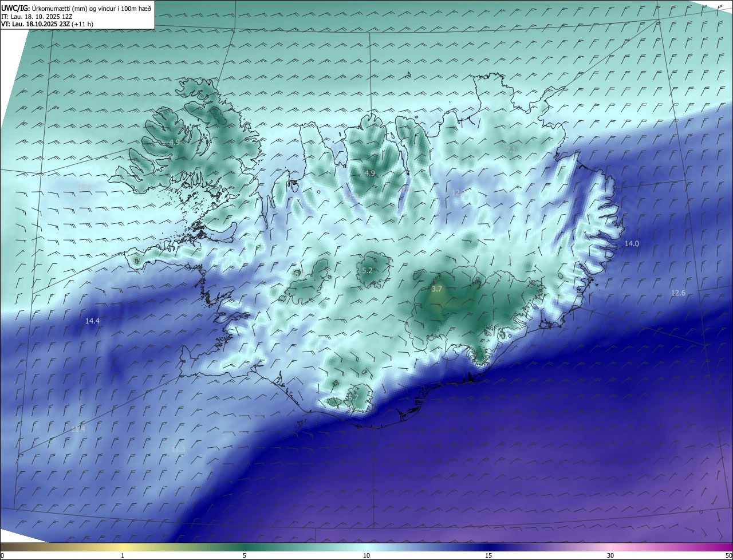
Task: Select the 12.1 value in north-central Iceland
Action: click(x=459, y=193)
